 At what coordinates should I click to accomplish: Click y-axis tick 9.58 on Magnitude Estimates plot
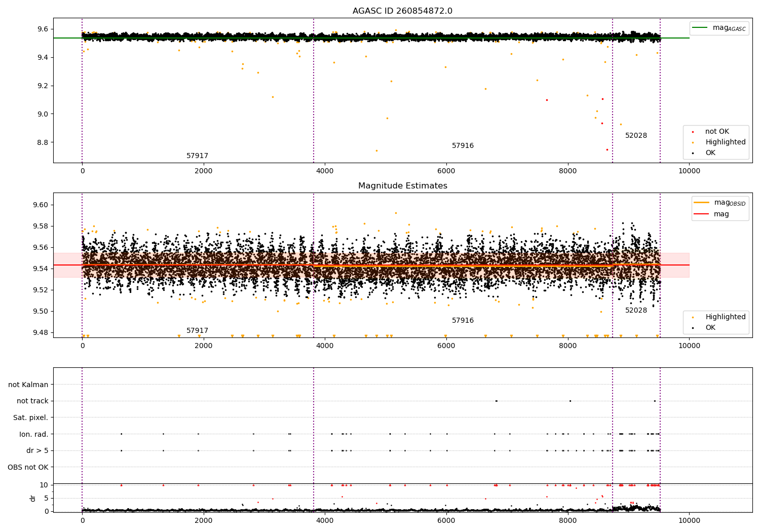pos(40,226)
